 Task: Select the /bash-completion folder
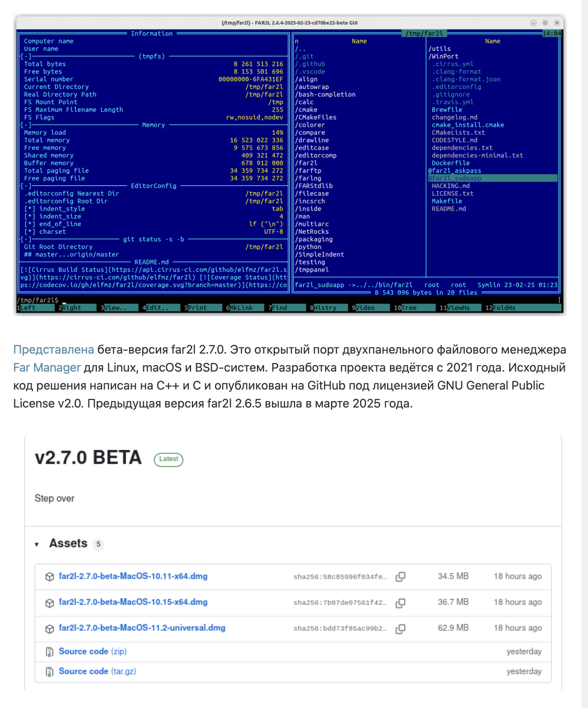pyautogui.click(x=325, y=95)
